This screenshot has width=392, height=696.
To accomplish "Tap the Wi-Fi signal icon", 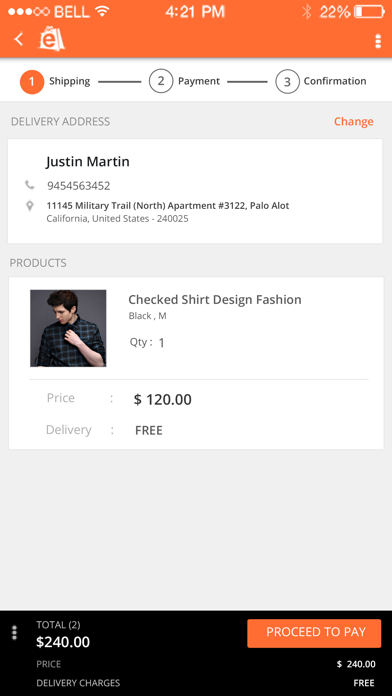I will [102, 12].
